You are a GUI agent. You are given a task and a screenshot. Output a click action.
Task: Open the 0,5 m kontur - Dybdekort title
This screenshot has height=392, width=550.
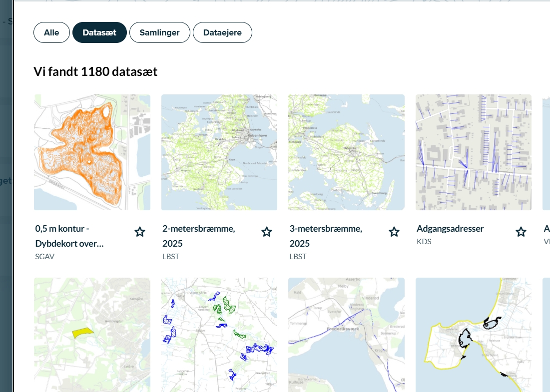(x=69, y=236)
